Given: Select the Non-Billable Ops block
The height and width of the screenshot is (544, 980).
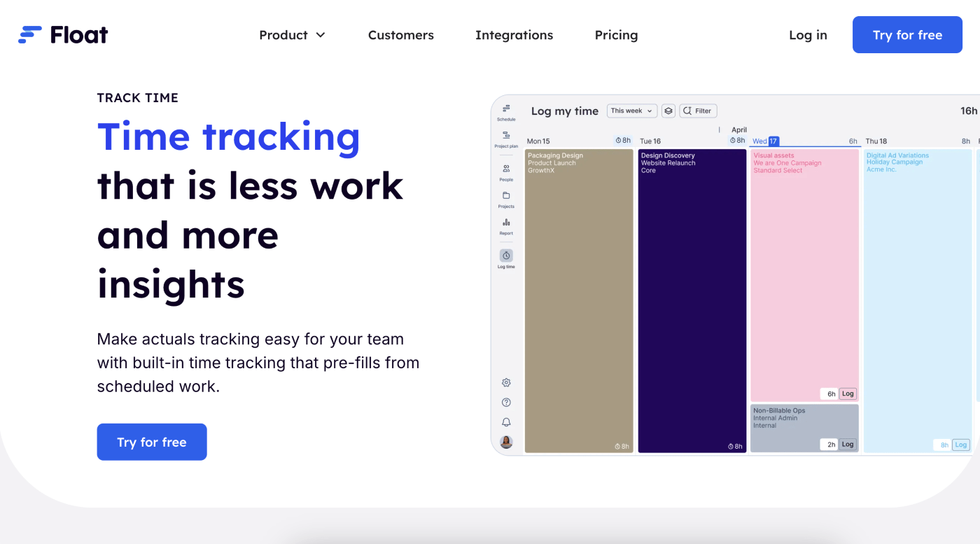Looking at the screenshot, I should [x=804, y=428].
